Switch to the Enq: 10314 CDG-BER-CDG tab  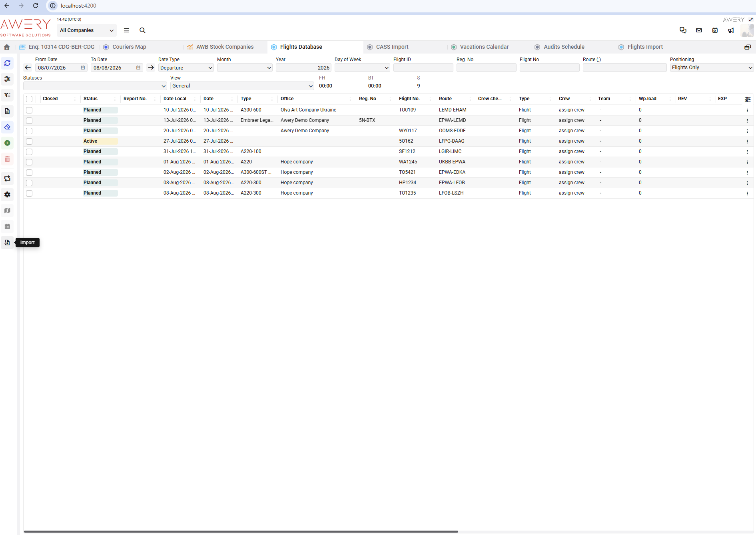pyautogui.click(x=57, y=47)
